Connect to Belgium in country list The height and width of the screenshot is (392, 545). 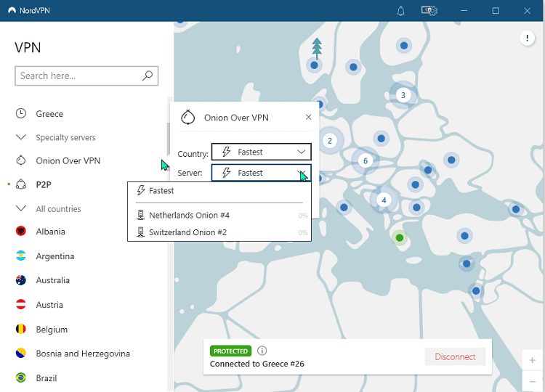52,330
